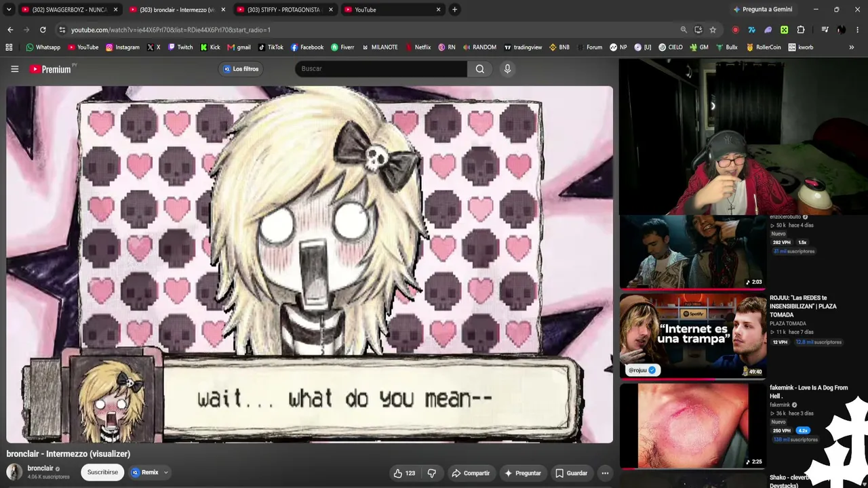Switch to STIFFY - PROTAGONISTA tab

(x=285, y=9)
